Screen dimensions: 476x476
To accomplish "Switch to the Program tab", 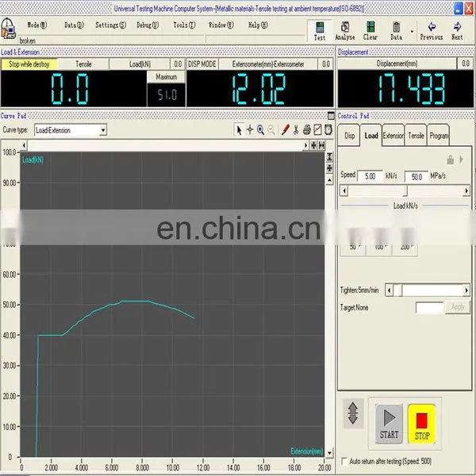I will click(x=439, y=136).
